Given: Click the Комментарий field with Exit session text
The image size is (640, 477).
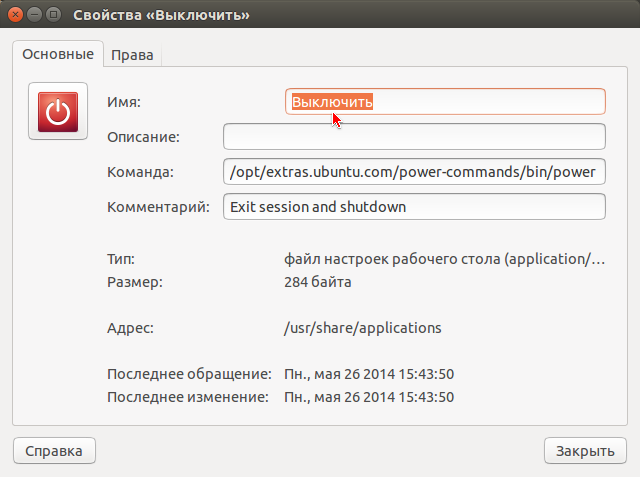Looking at the screenshot, I should tap(414, 207).
